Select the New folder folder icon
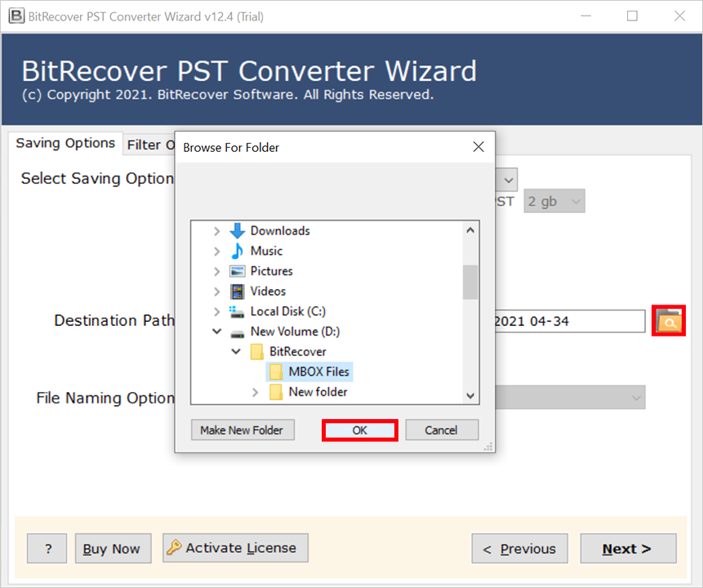The image size is (703, 588). (278, 392)
